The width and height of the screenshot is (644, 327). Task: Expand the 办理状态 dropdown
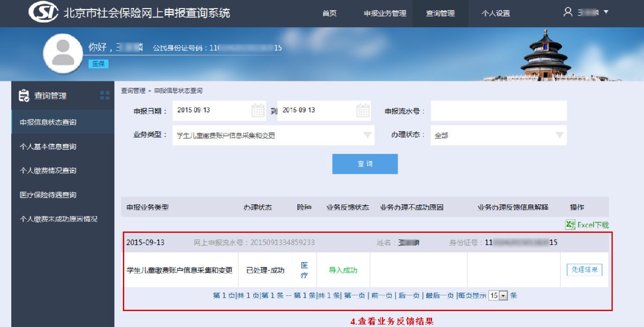pos(560,135)
